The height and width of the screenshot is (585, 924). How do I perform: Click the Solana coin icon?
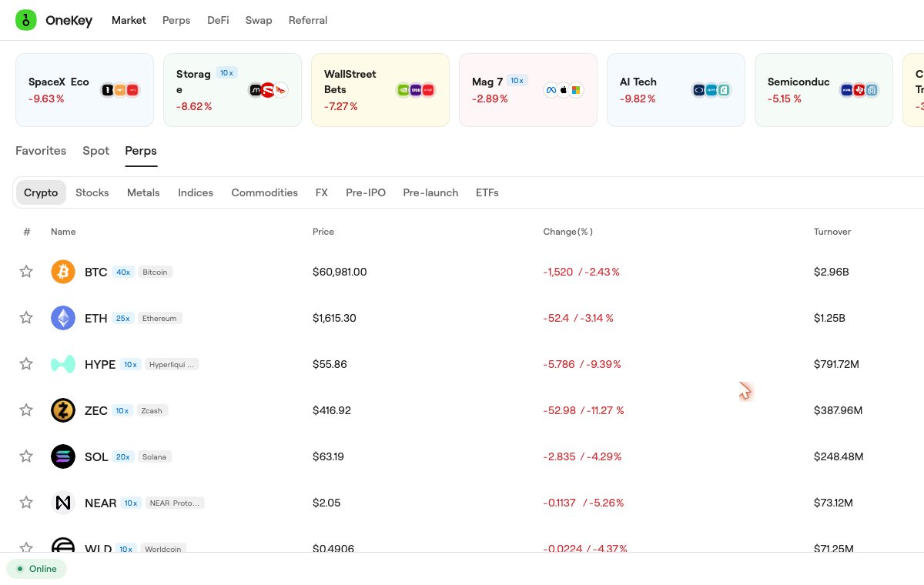point(63,456)
